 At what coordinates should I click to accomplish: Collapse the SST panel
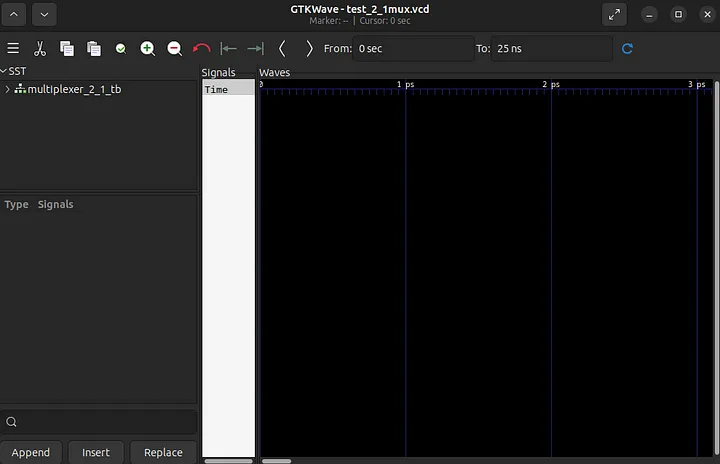click(x=3, y=71)
